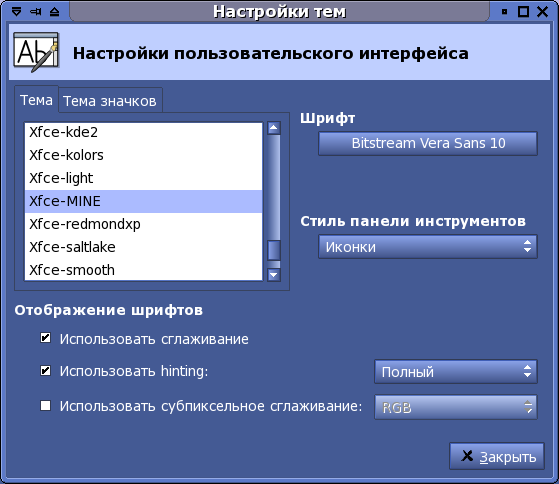559x484 pixels.
Task: Select the Xfce-redmondxp theme
Action: (143, 224)
